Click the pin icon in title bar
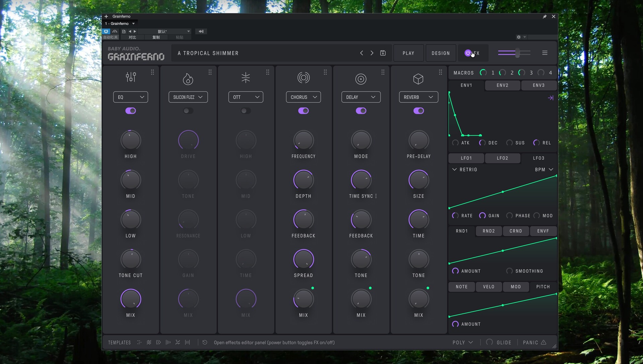 pyautogui.click(x=545, y=16)
